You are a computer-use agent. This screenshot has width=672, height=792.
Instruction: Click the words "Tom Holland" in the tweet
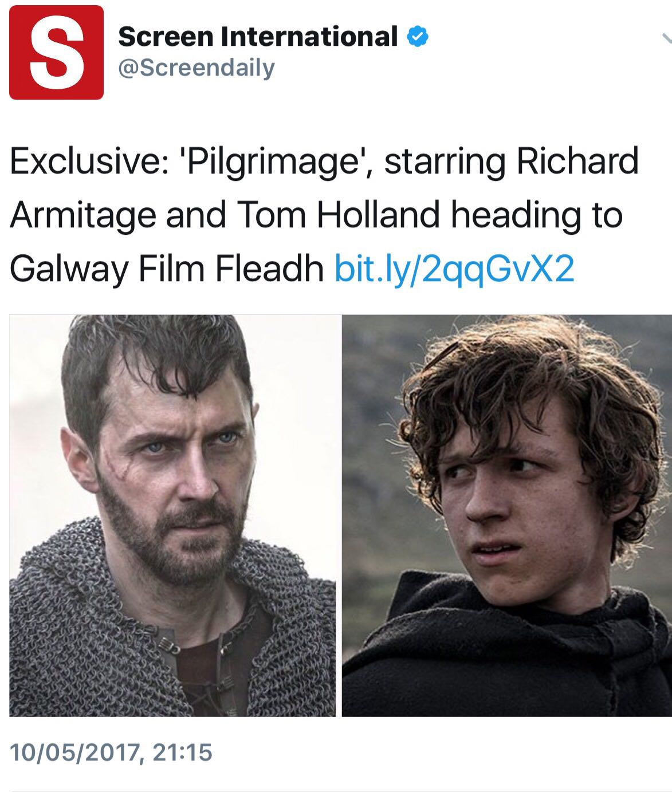337,215
